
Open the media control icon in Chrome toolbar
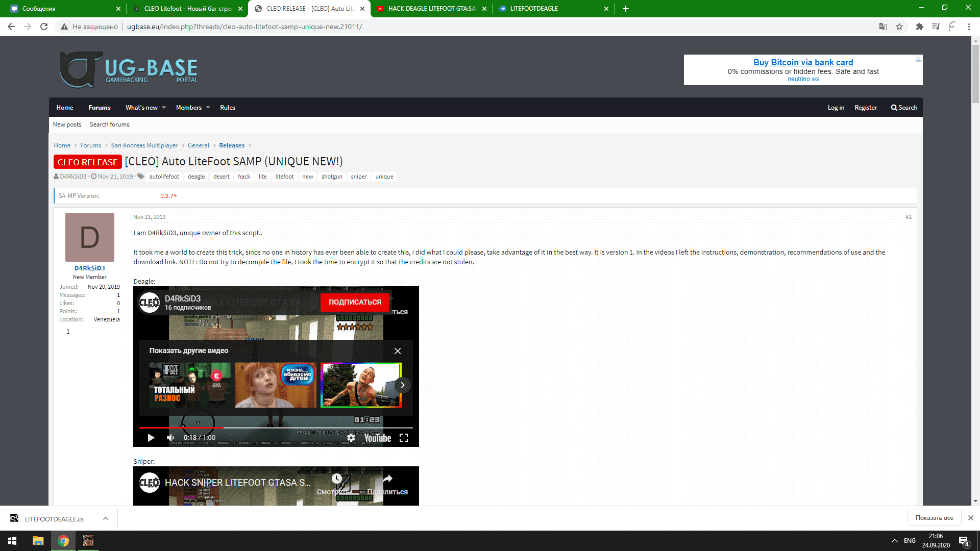(x=936, y=27)
